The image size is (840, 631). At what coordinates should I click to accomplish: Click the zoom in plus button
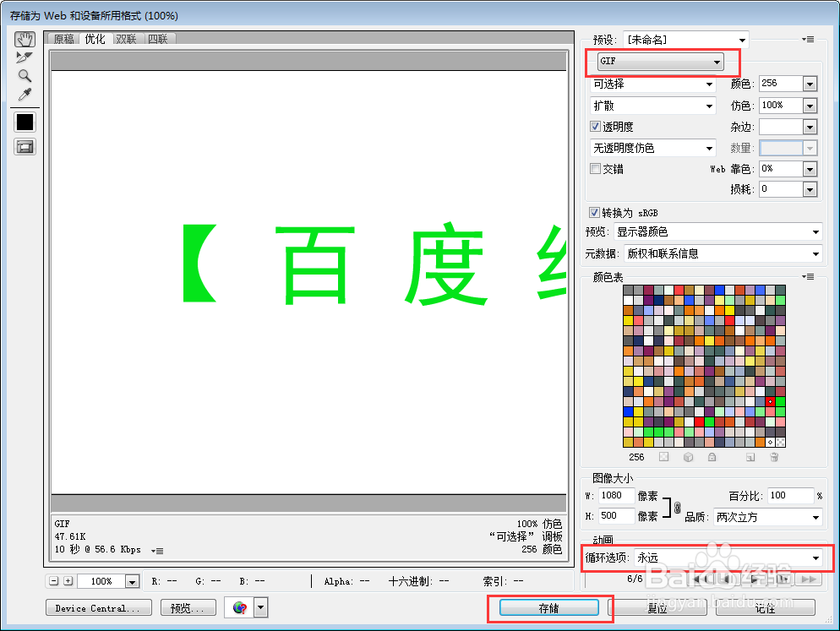click(x=68, y=581)
